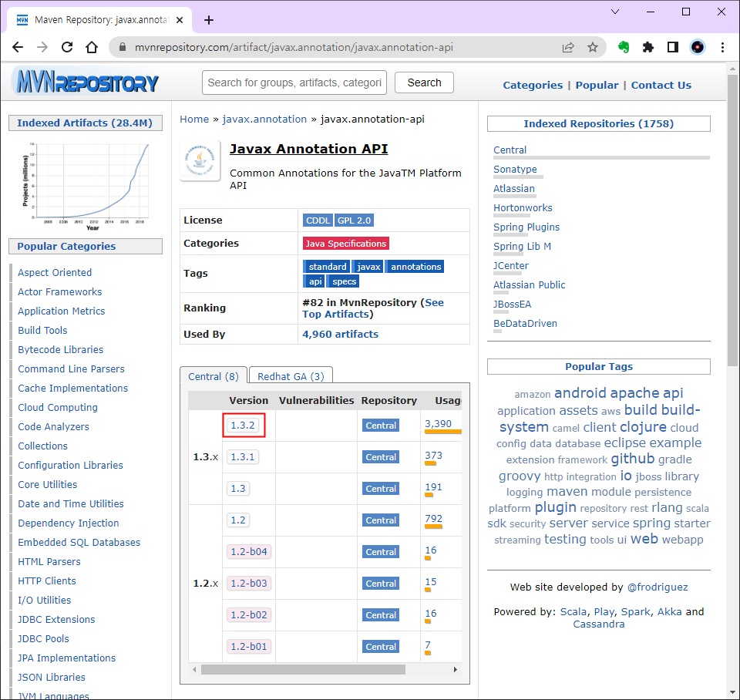Open version 1.2-b04
The width and height of the screenshot is (740, 700).
pos(249,552)
